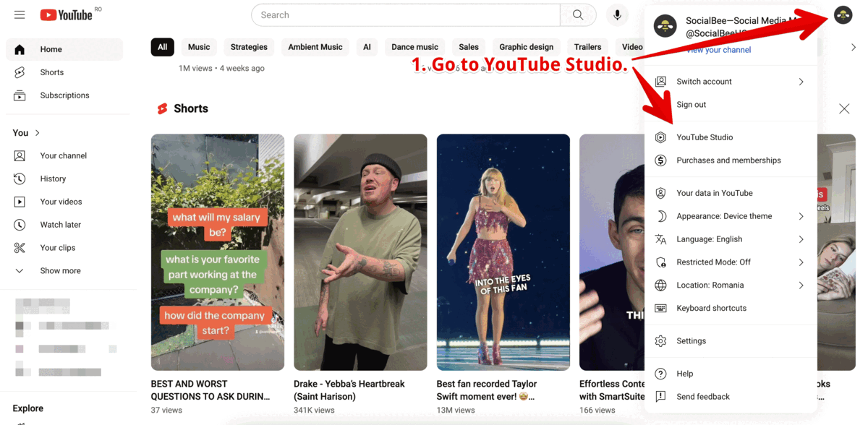Click the Your clips scissors icon
Screen dimensions: 868x425
click(x=20, y=248)
